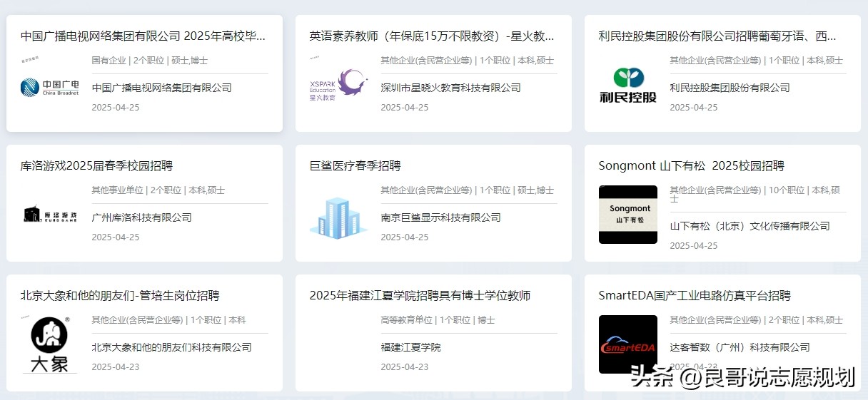
Task: Click the info line on SmartEDA card
Action: (x=756, y=320)
